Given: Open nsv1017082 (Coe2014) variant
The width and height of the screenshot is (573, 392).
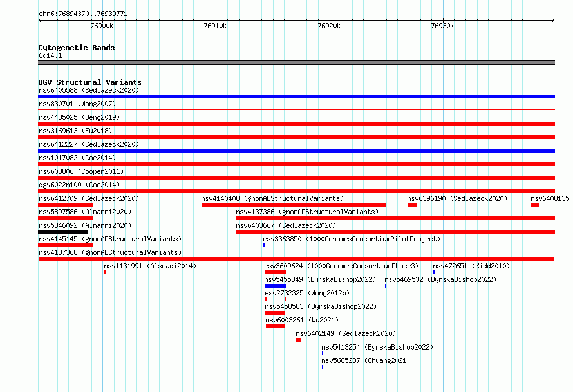Looking at the screenshot, I should coord(77,158).
